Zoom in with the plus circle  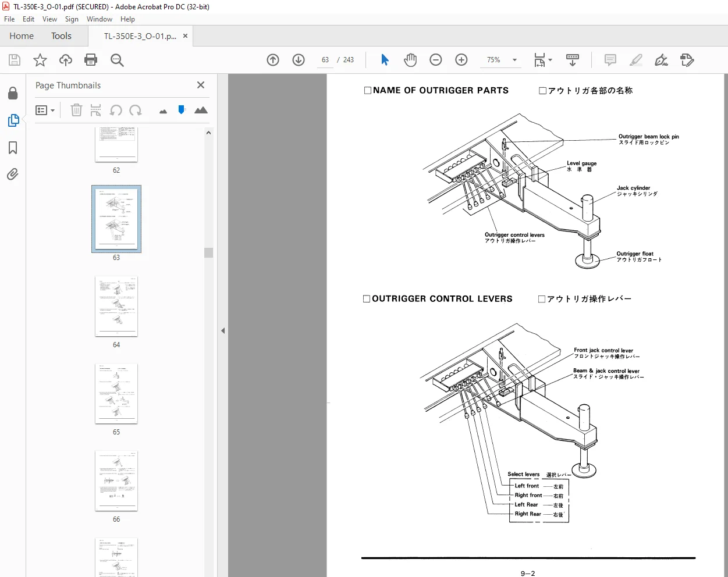tap(461, 60)
